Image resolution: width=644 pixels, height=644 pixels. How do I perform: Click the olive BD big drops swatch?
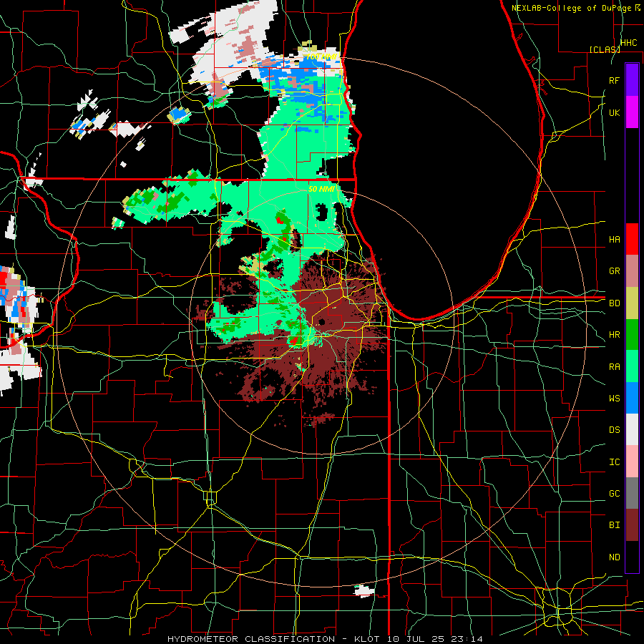click(x=632, y=303)
